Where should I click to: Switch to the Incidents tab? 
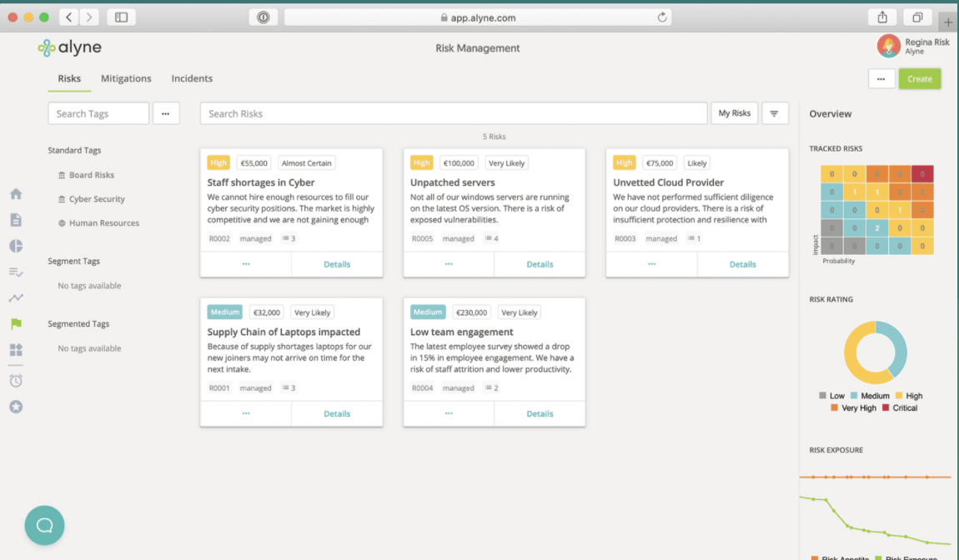[192, 78]
